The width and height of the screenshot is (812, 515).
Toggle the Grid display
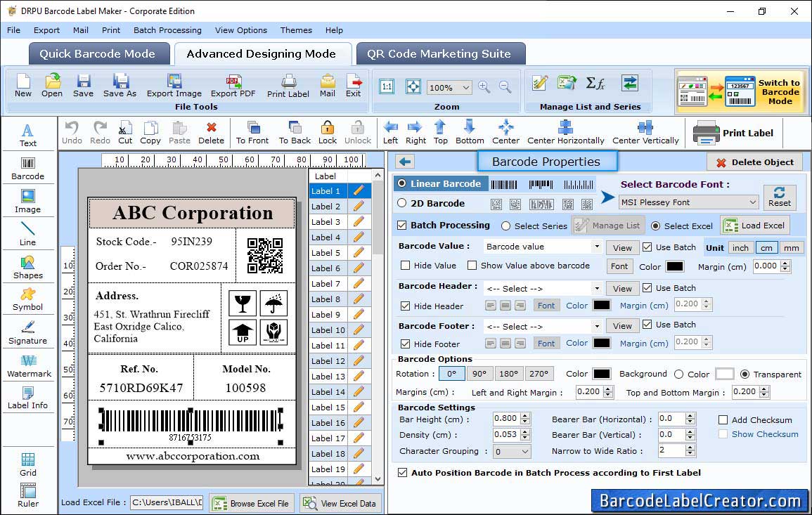click(x=28, y=465)
